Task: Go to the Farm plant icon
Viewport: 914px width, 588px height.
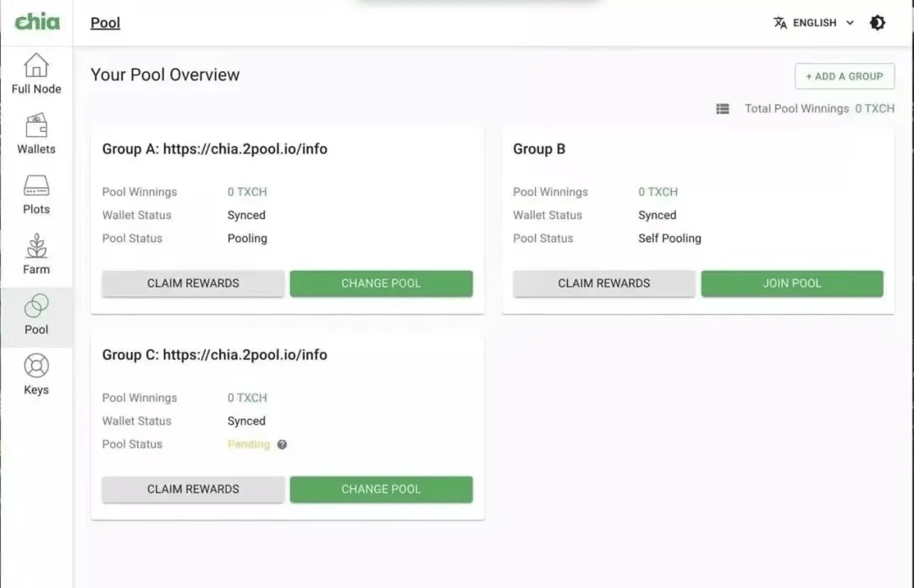Action: (36, 246)
